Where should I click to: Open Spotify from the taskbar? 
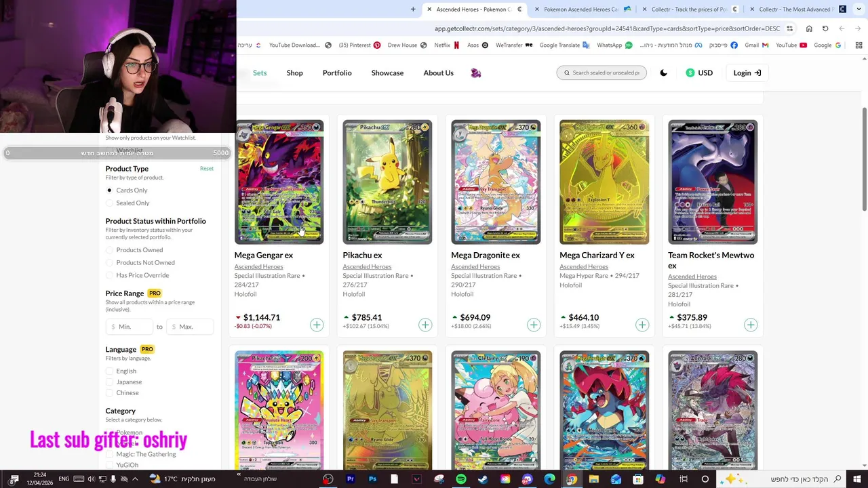(461, 479)
